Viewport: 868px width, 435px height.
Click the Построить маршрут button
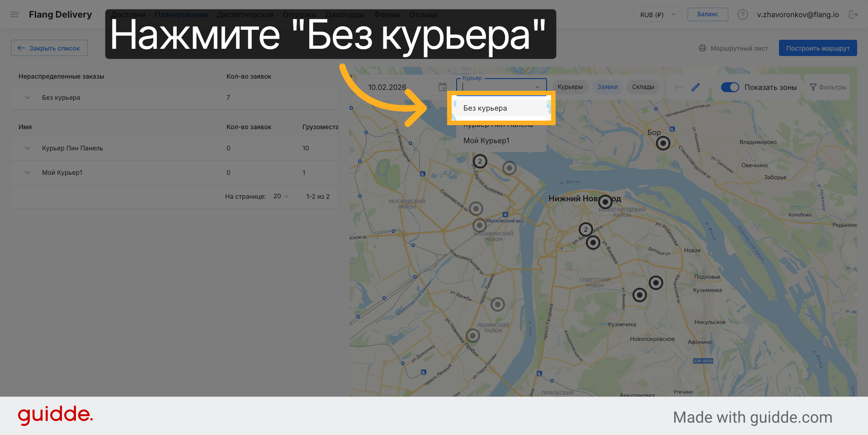[x=818, y=48]
